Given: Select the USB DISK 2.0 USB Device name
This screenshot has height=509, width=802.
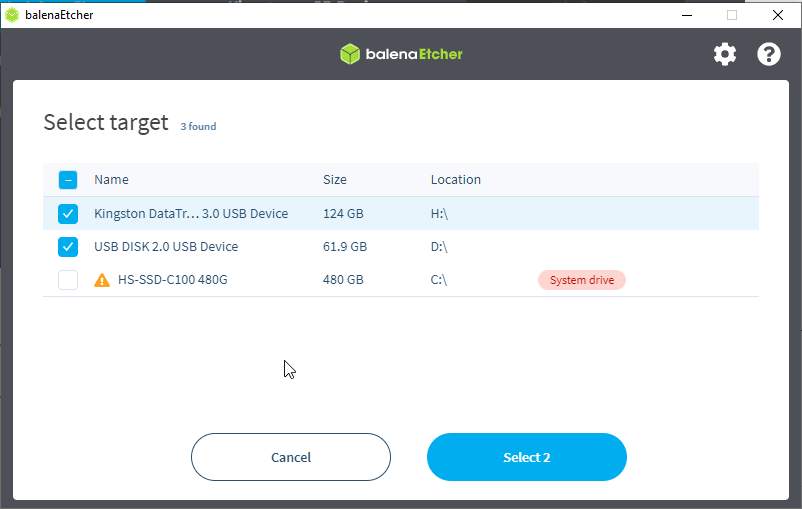Looking at the screenshot, I should tap(166, 247).
